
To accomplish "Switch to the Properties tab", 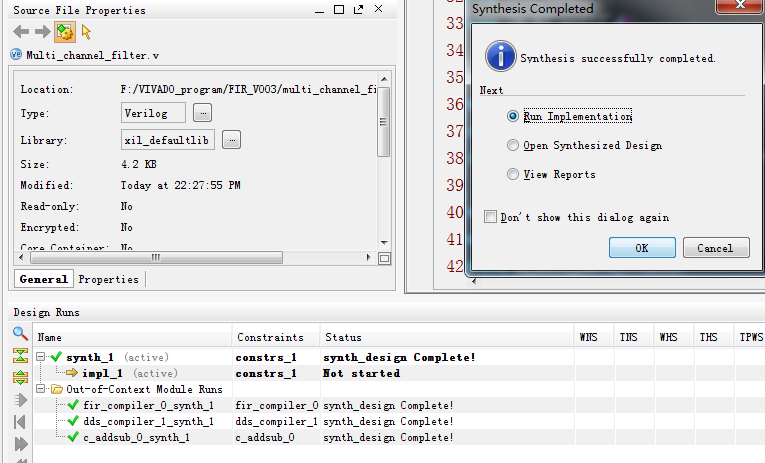I will [108, 279].
